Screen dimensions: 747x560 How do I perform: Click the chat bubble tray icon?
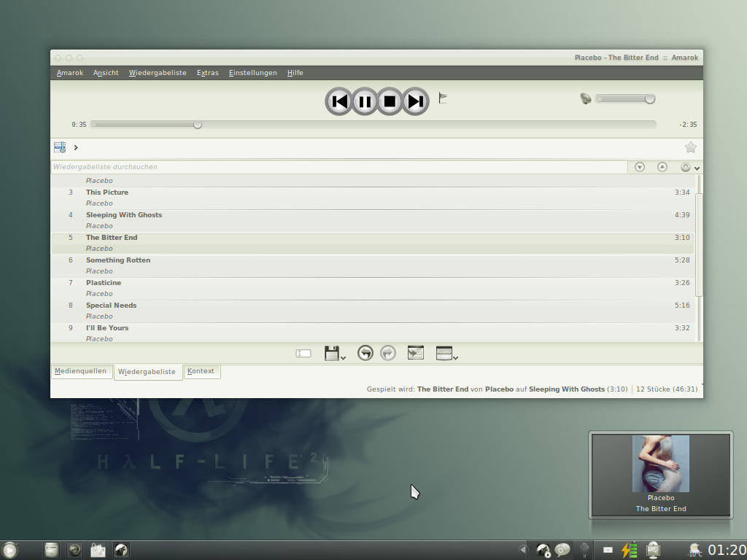point(562,550)
